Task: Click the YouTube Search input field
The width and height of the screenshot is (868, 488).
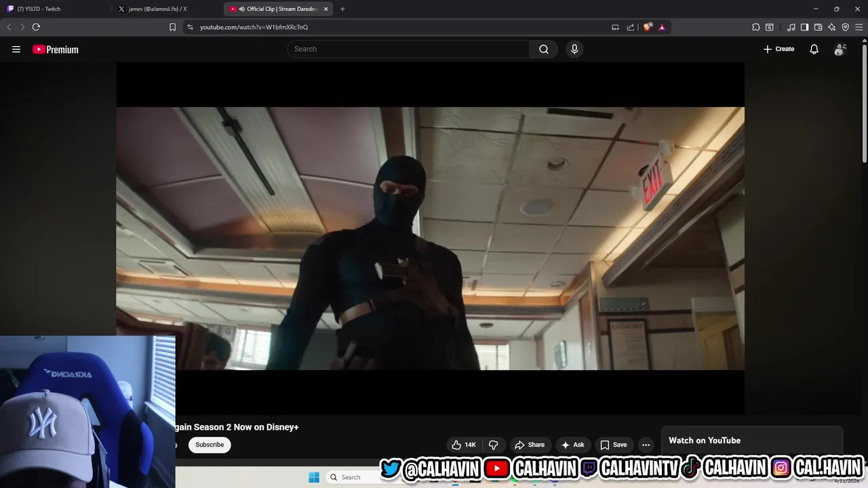Action: pyautogui.click(x=408, y=49)
